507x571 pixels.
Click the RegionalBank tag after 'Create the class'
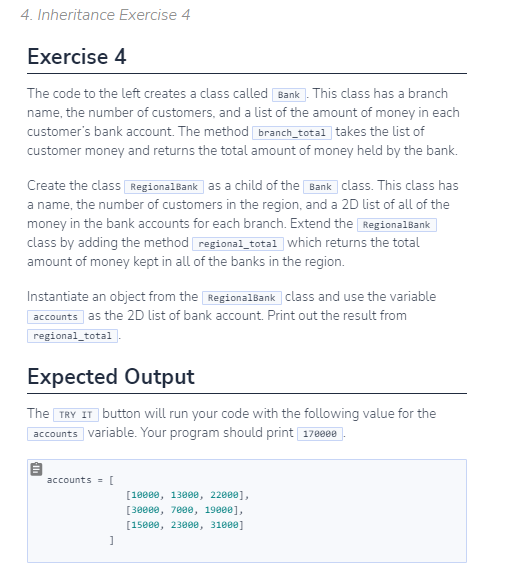(164, 186)
